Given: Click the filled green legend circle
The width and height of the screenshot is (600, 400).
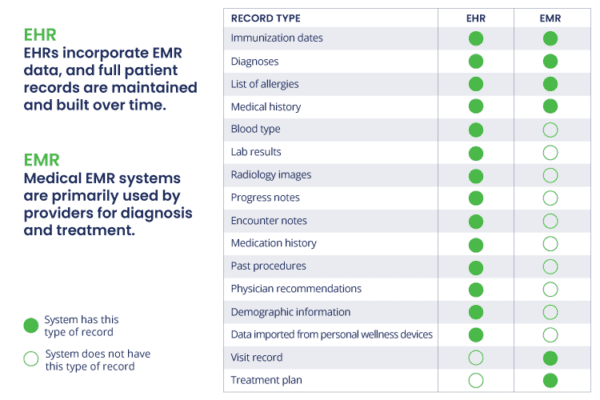Looking at the screenshot, I should [31, 324].
